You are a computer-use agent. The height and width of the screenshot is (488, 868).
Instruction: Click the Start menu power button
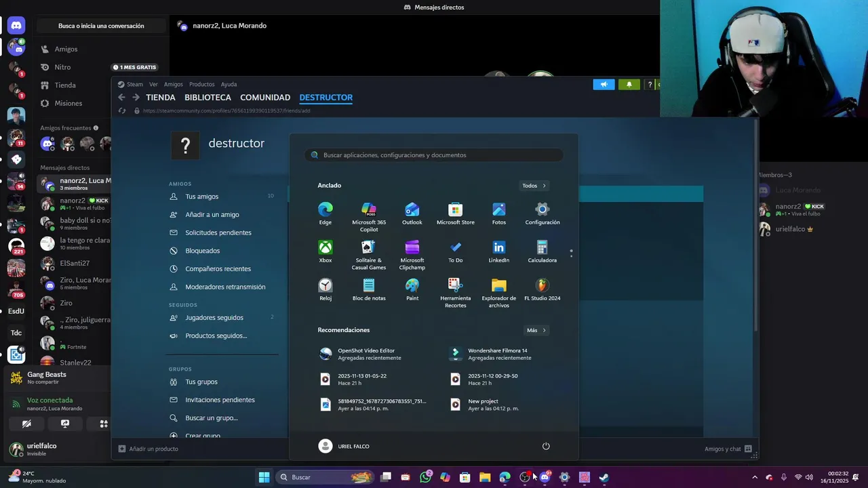pyautogui.click(x=546, y=446)
